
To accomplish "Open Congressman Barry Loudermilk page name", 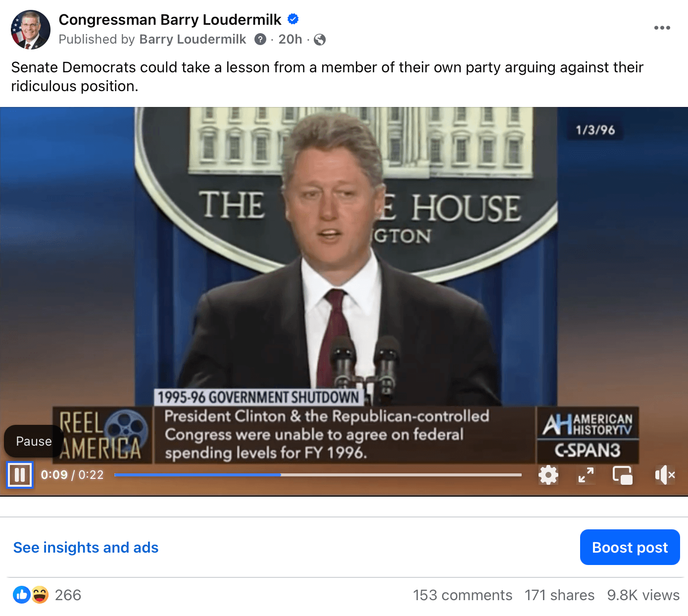I will [x=170, y=19].
